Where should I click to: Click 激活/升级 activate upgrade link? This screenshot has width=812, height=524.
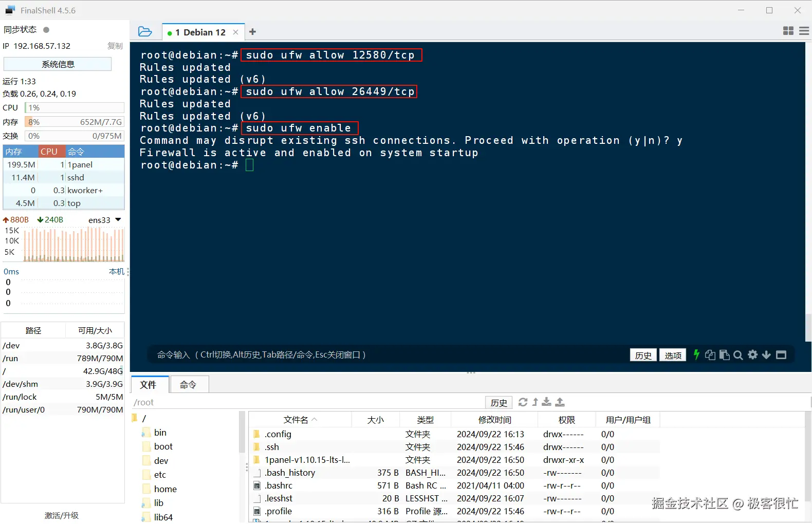(x=62, y=515)
